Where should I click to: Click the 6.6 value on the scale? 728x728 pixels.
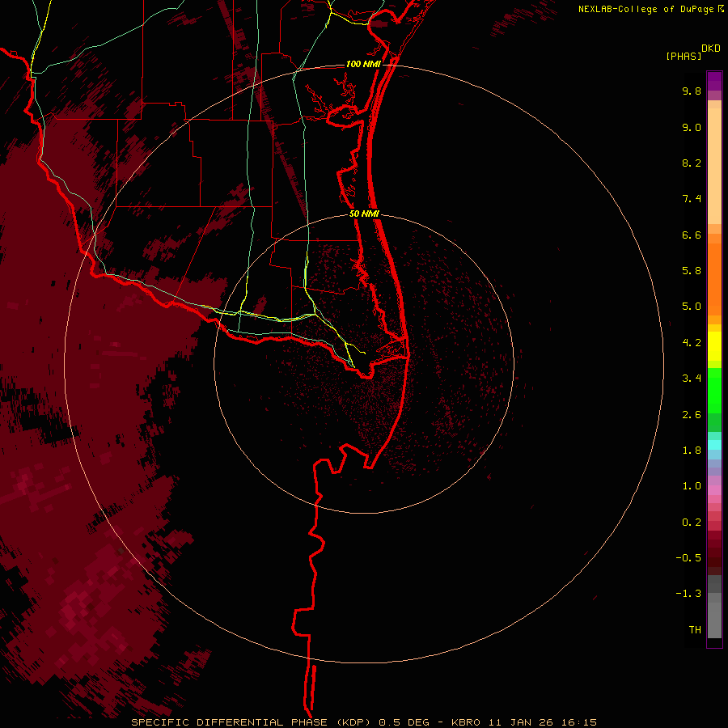tap(692, 235)
